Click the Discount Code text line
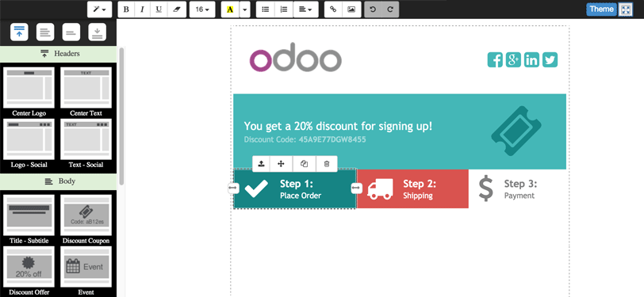The image size is (644, 297). [305, 139]
